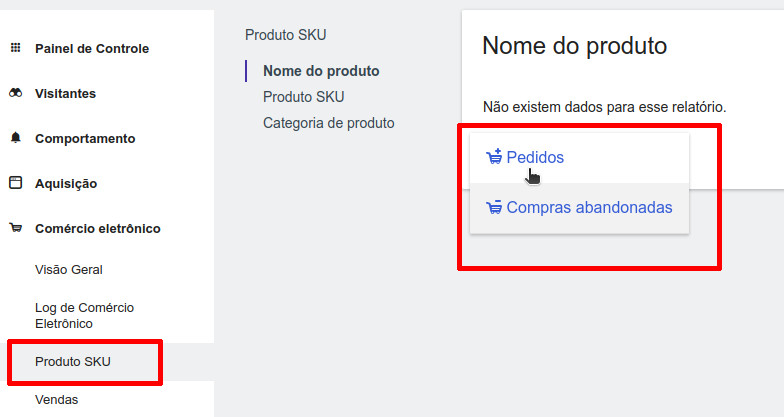Click the Aquisição window icon
Screen dimensions: 784x417
coord(15,183)
